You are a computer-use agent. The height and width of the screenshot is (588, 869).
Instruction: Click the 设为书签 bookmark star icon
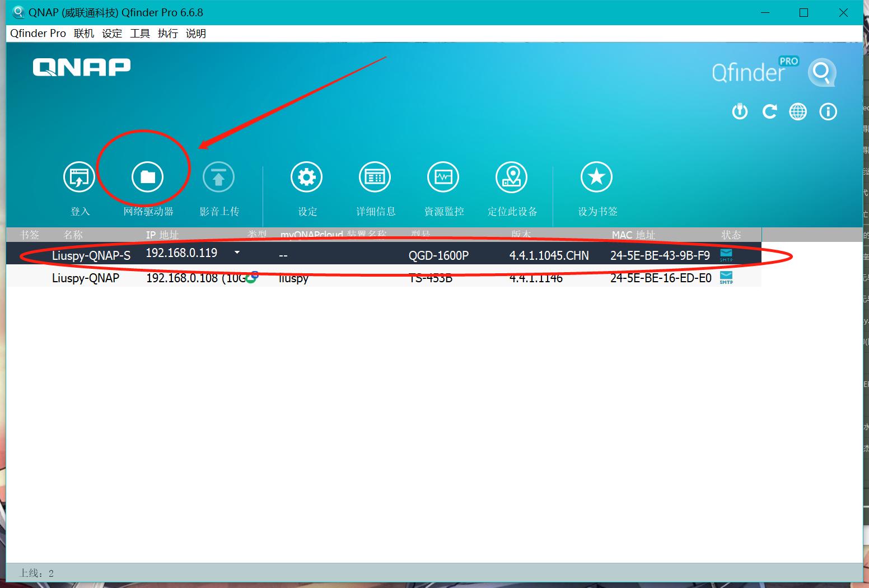coord(596,176)
